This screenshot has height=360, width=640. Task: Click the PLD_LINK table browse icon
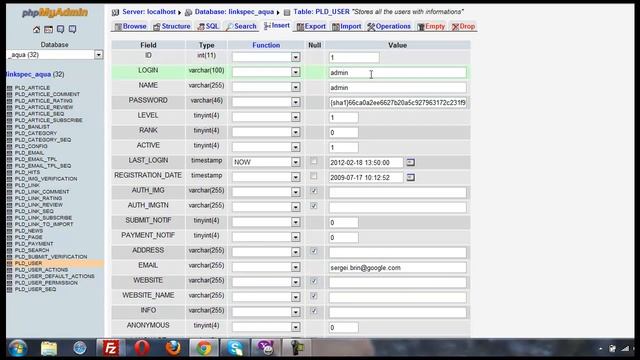[9, 185]
